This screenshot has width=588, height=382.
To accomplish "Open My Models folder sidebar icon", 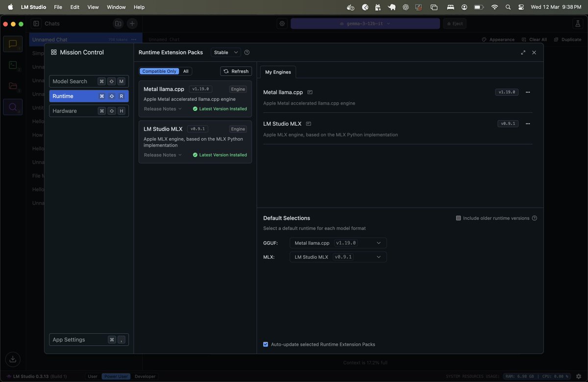I will pos(13,86).
